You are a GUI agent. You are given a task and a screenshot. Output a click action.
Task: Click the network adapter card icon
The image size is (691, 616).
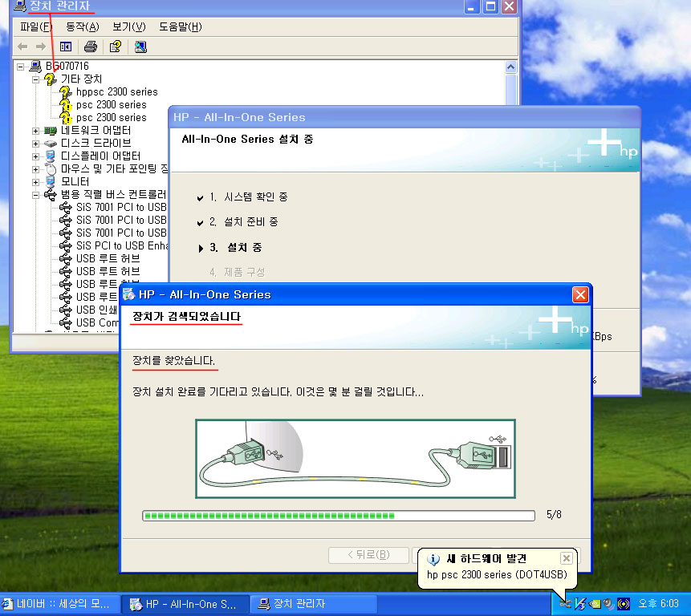point(51,131)
